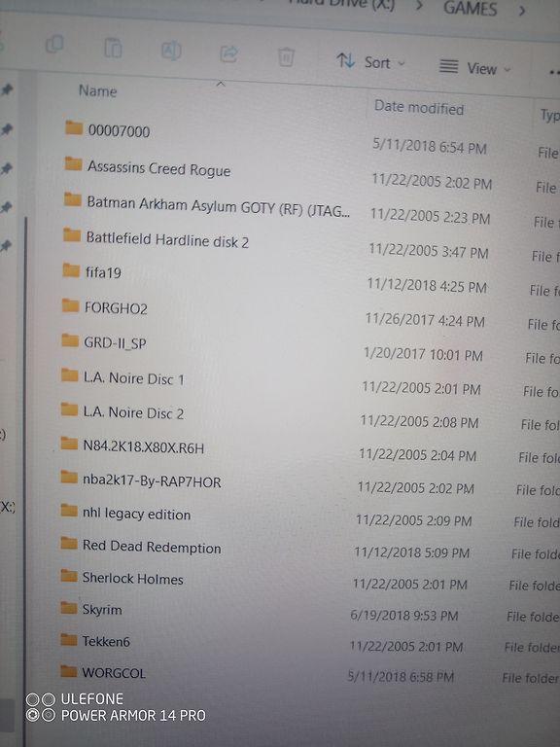This screenshot has height=747, width=560.
Task: Click the name L.A. Noire Disc 2
Action: tap(133, 412)
